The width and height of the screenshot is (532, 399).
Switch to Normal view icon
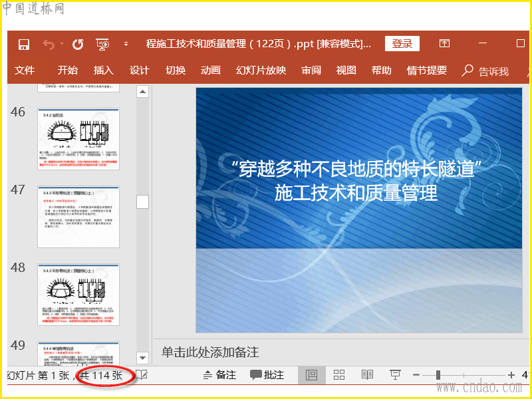pos(311,375)
